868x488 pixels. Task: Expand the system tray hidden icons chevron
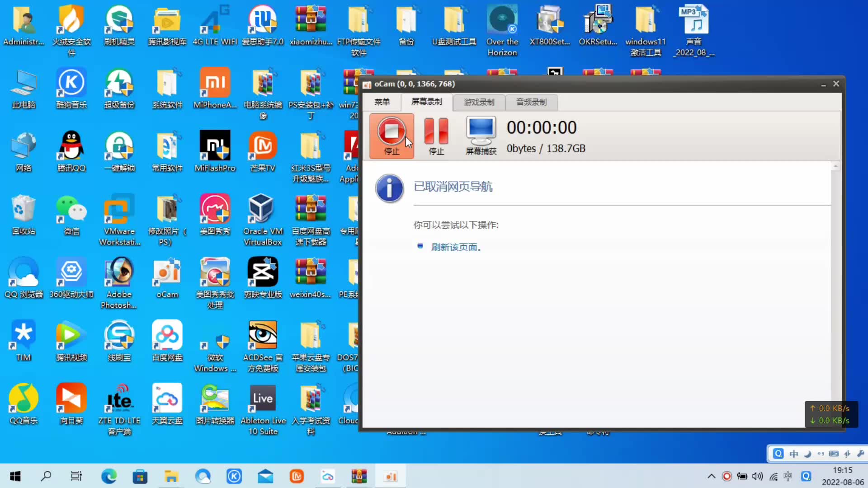pyautogui.click(x=711, y=476)
